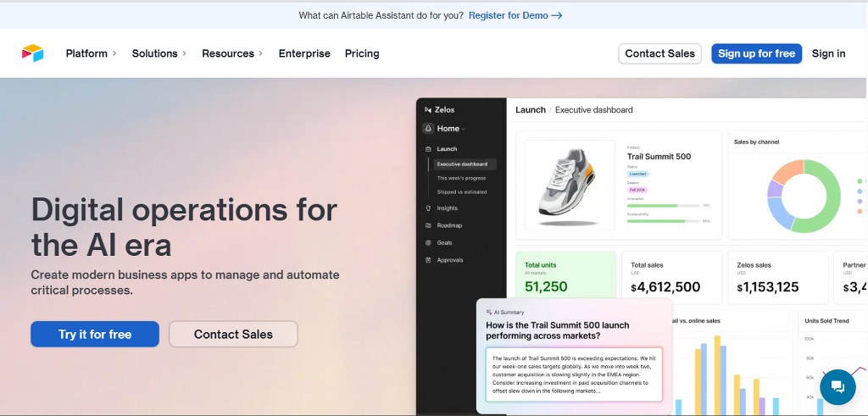Open the Roadmap sidebar item
This screenshot has height=416, width=868.
449,225
